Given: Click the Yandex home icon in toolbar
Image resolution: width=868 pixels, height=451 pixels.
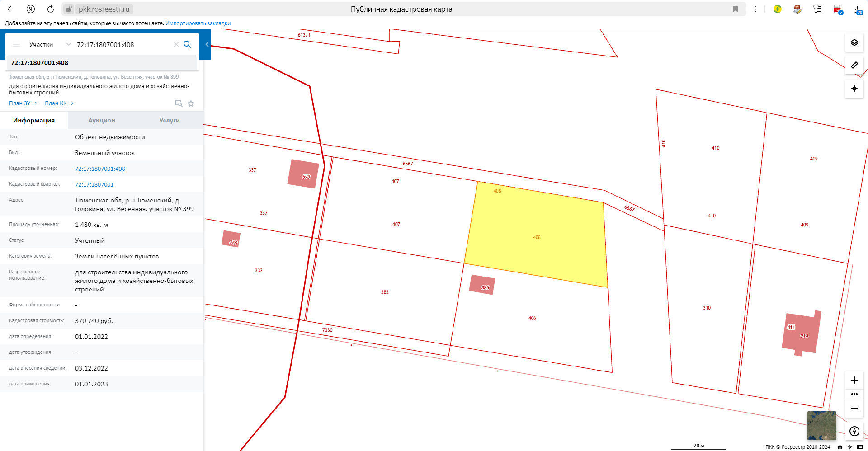Looking at the screenshot, I should (x=31, y=9).
